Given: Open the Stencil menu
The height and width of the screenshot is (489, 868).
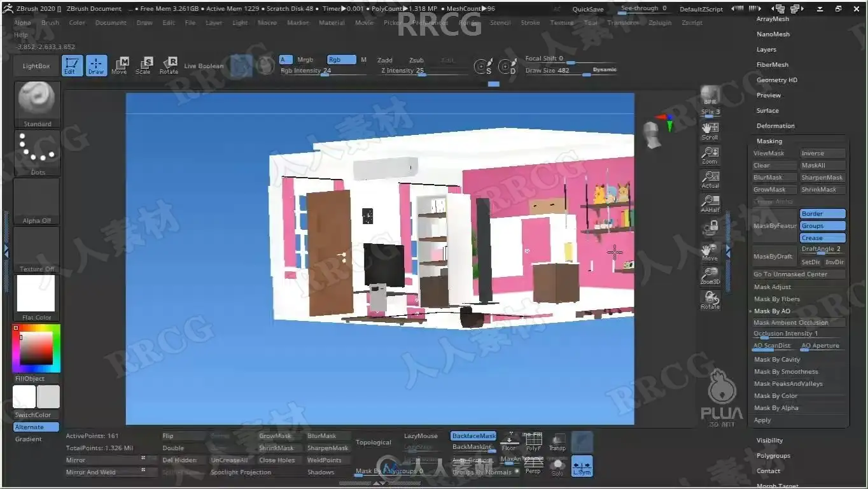Looking at the screenshot, I should 500,23.
